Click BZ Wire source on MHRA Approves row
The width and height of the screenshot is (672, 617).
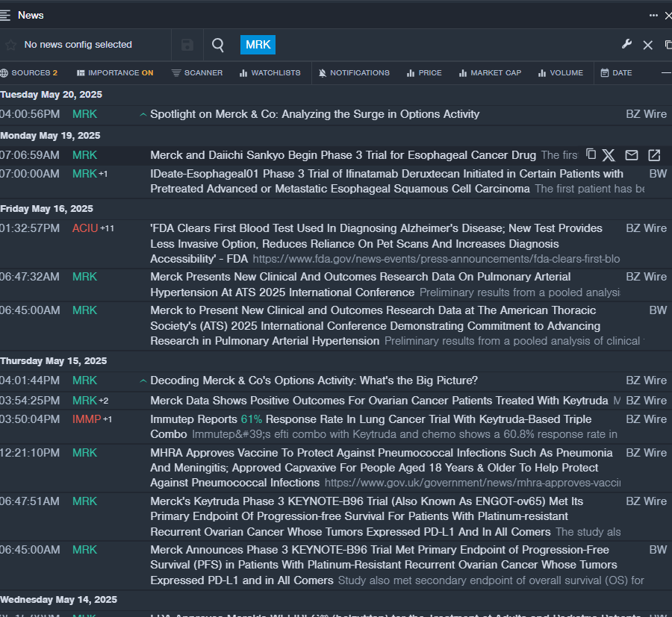pyautogui.click(x=647, y=453)
